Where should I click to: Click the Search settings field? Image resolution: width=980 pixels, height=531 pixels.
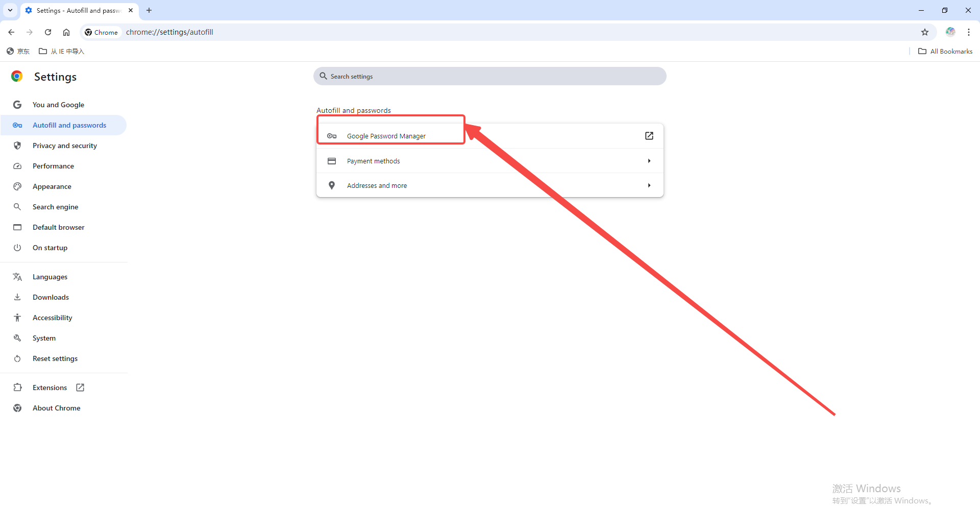coord(489,76)
